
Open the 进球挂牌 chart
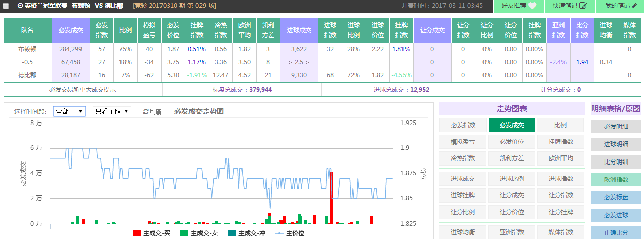pos(463,195)
